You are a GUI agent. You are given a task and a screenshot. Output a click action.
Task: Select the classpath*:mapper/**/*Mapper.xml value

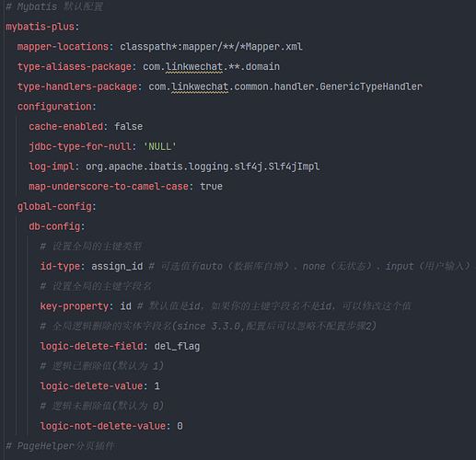211,47
